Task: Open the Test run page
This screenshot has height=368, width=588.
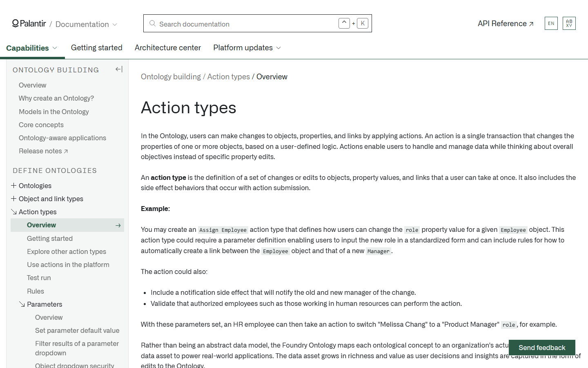Action: (x=39, y=278)
